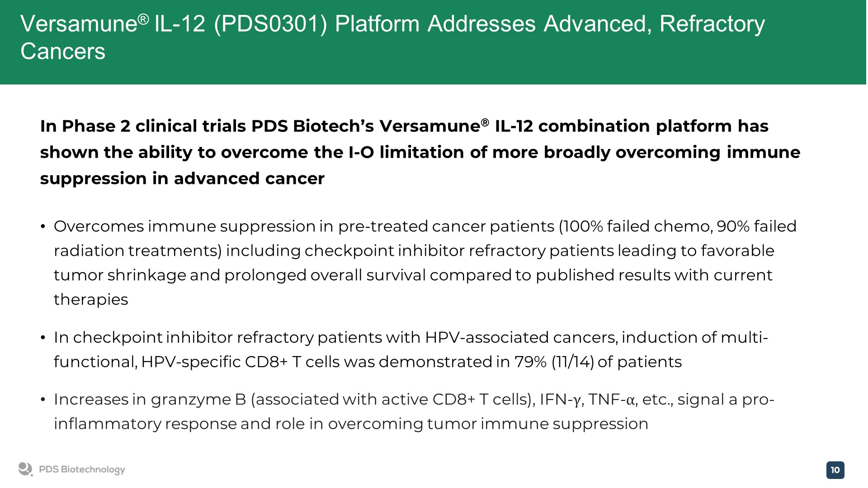Click 'PDS0301' in the slide title
This screenshot has width=868, height=488.
(270, 24)
